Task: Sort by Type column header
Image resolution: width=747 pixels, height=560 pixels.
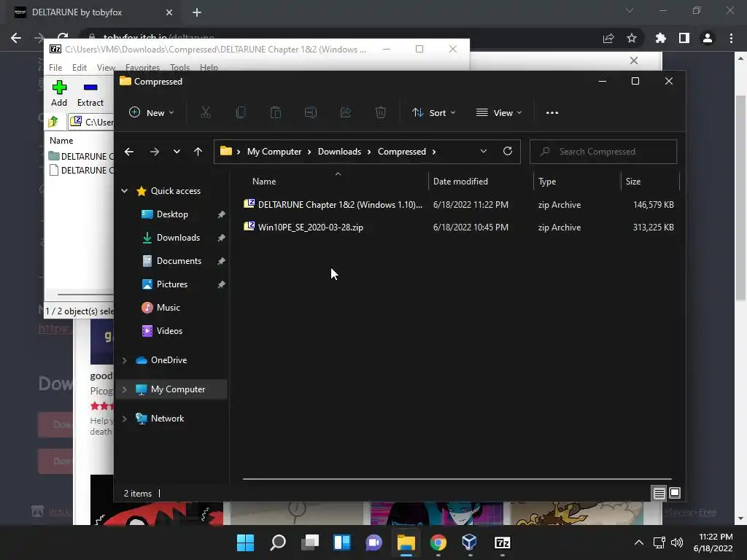Action: [x=577, y=182]
